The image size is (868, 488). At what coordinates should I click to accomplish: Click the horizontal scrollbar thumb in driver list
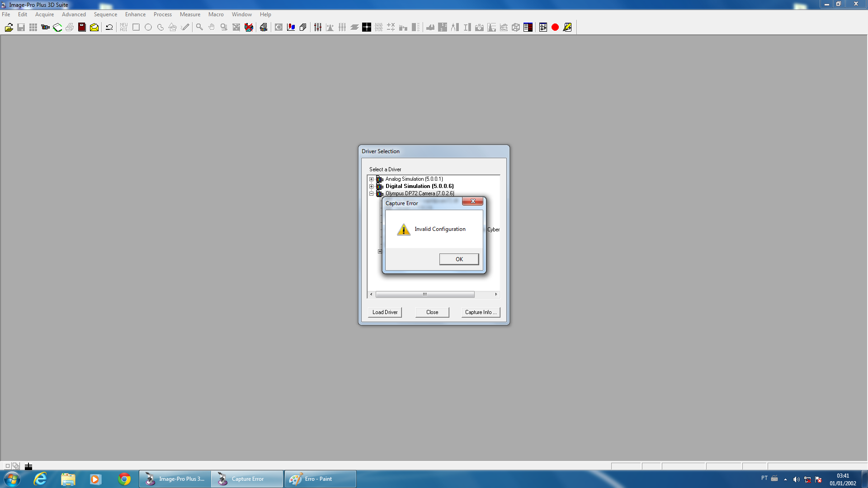(x=425, y=295)
